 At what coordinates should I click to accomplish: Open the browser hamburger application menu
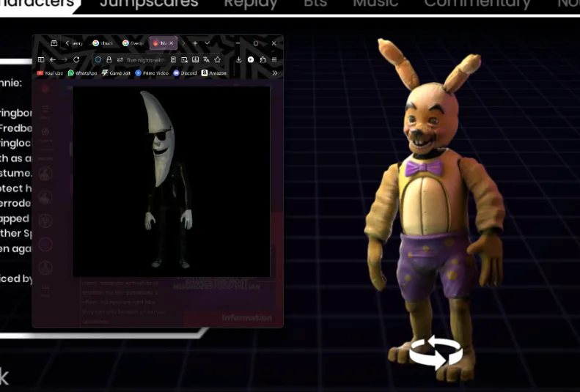[274, 59]
